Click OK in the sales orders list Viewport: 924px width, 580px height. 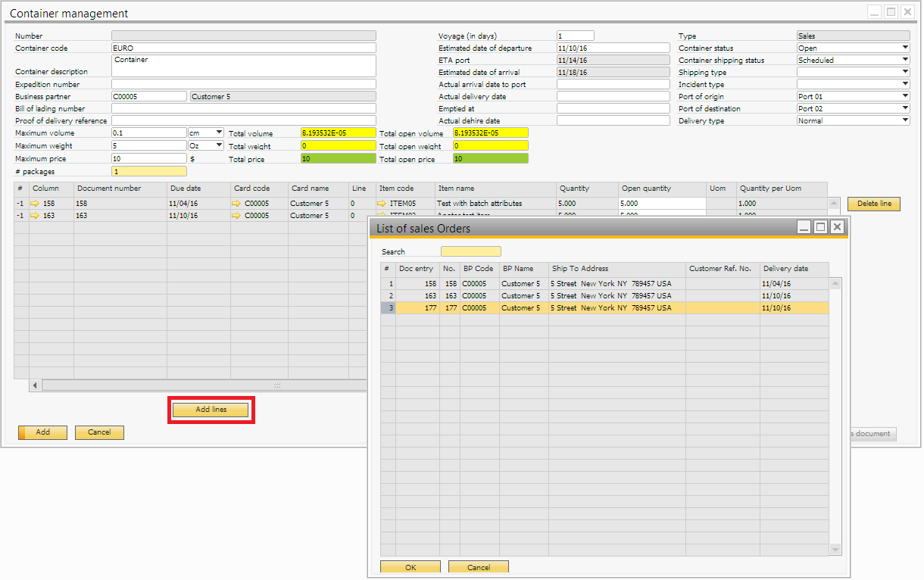coord(410,567)
